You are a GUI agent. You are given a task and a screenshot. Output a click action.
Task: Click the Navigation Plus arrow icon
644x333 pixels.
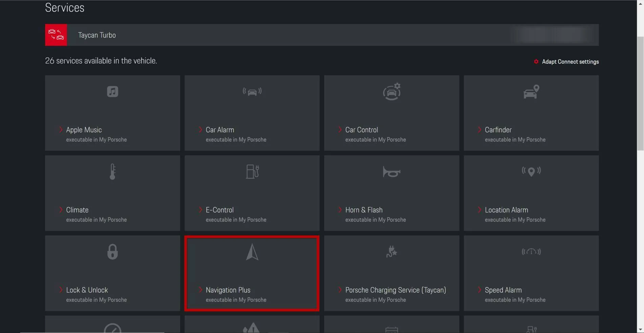point(252,252)
